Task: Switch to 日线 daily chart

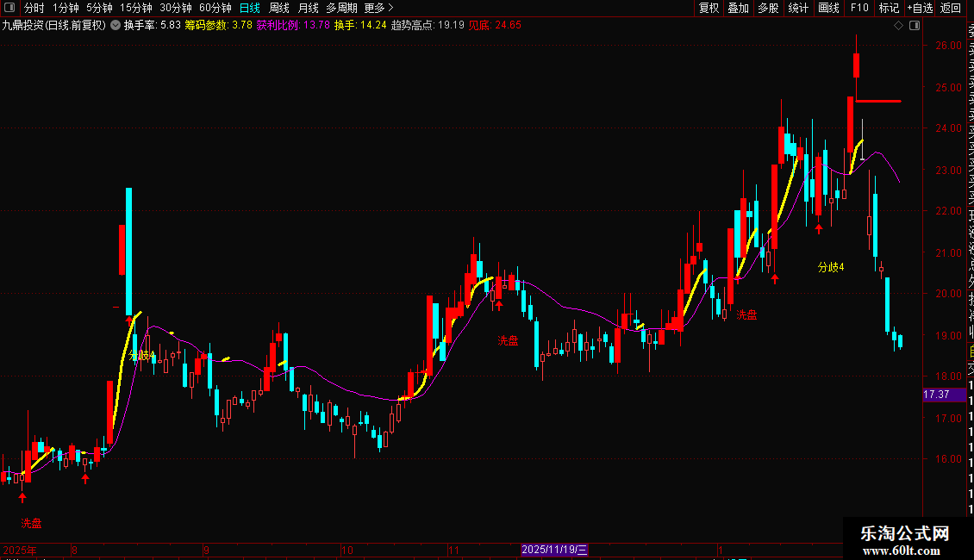Action: pyautogui.click(x=250, y=8)
